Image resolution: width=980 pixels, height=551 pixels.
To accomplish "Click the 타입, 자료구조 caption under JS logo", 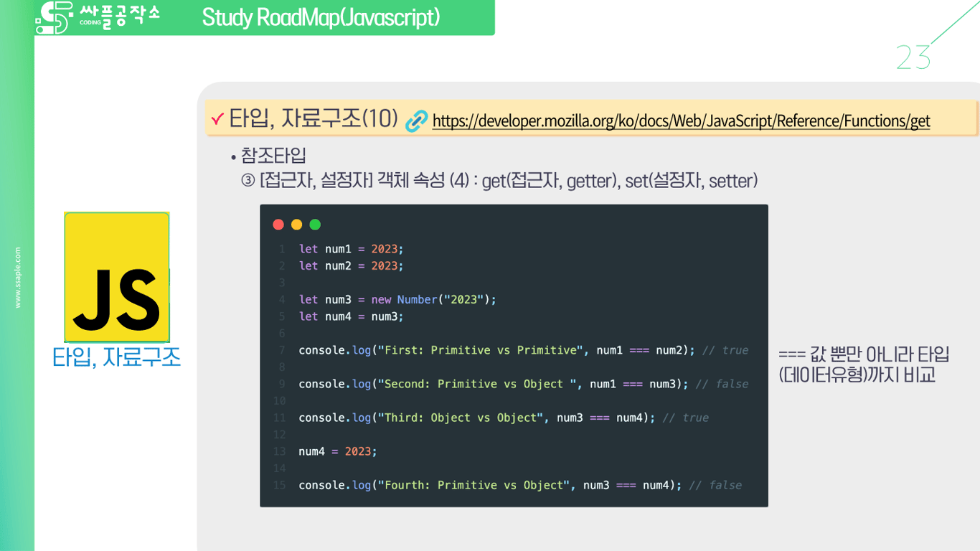I will pyautogui.click(x=117, y=356).
